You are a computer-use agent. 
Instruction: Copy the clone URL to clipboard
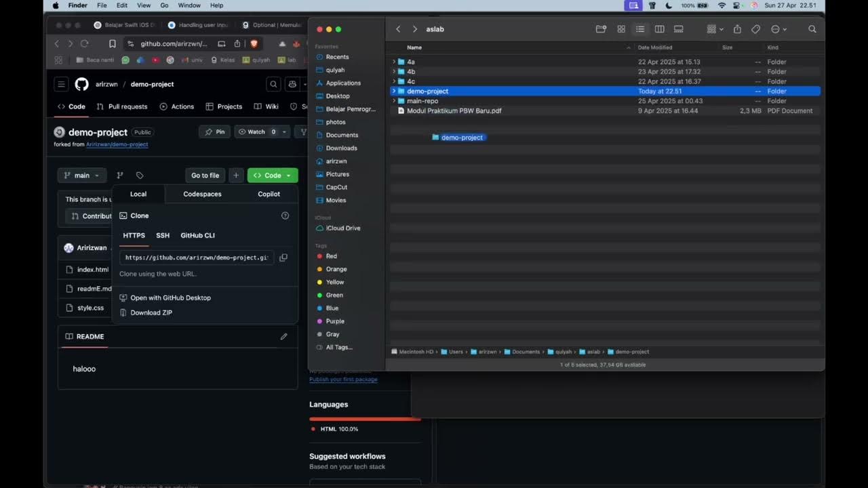[x=283, y=258]
